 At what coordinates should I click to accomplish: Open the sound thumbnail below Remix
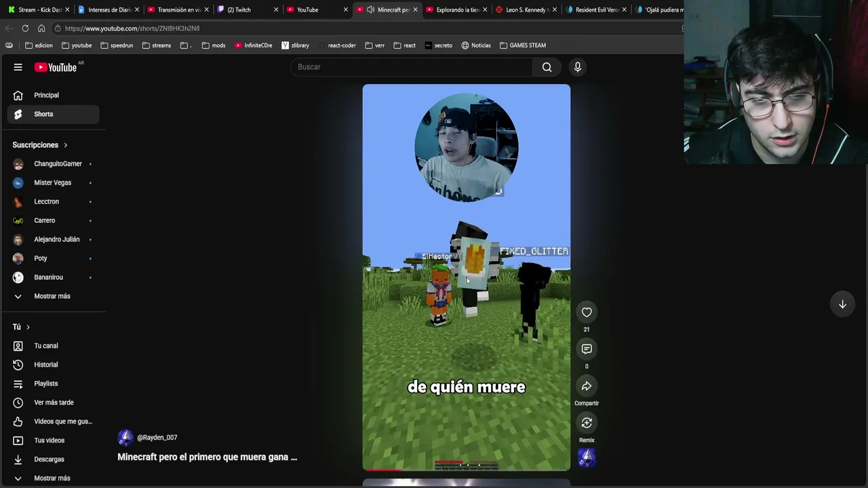click(x=587, y=458)
